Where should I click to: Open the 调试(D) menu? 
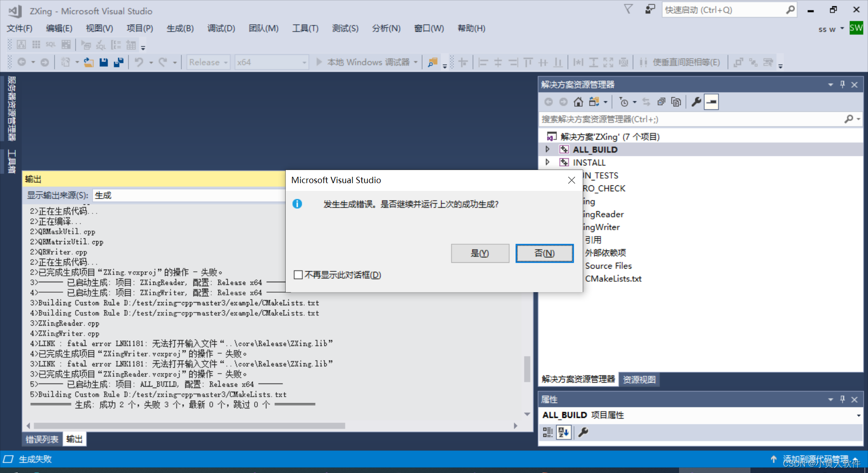[221, 28]
